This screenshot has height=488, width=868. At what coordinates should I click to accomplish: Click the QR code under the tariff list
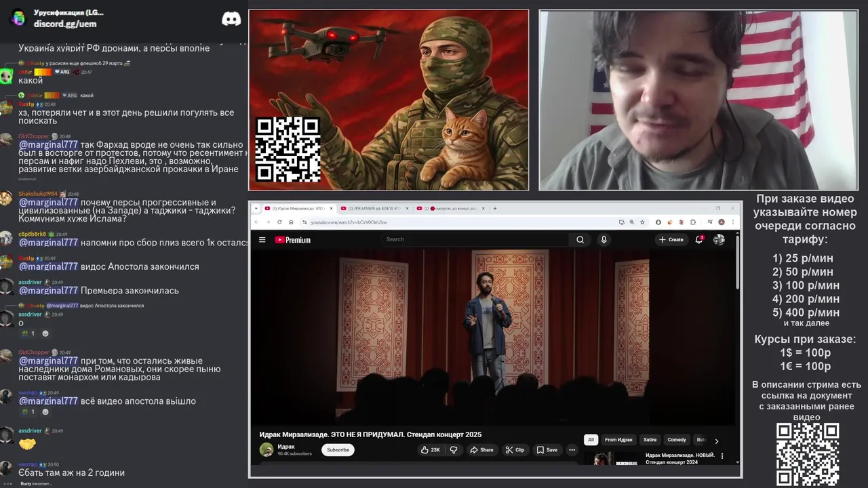click(x=807, y=455)
